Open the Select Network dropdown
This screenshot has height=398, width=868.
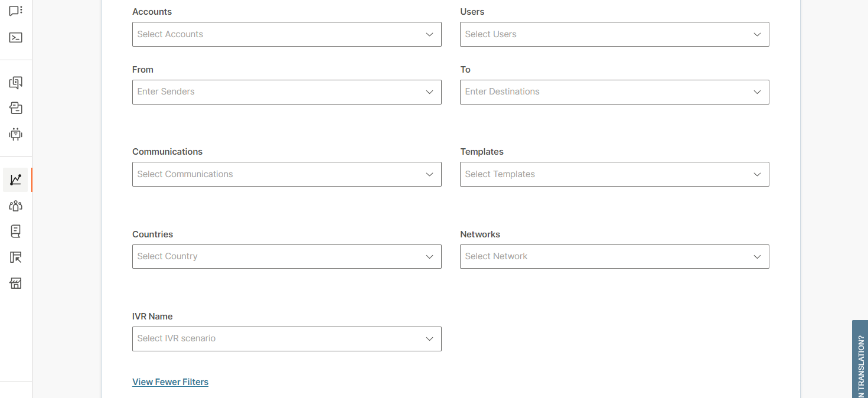pos(614,256)
